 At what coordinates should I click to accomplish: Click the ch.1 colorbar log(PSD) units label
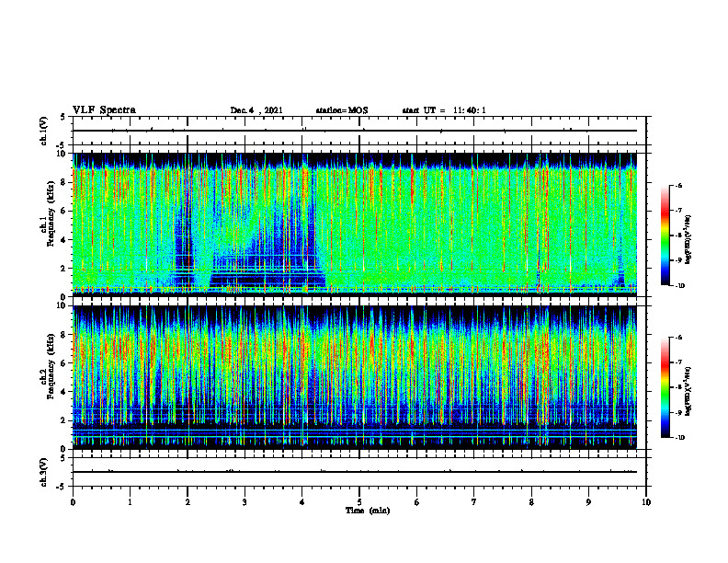tap(688, 239)
